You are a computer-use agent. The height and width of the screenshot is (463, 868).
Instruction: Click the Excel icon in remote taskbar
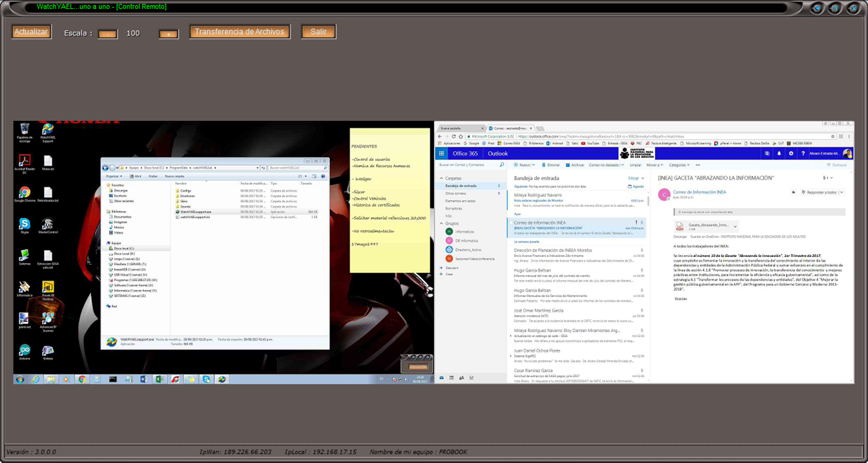click(x=159, y=379)
